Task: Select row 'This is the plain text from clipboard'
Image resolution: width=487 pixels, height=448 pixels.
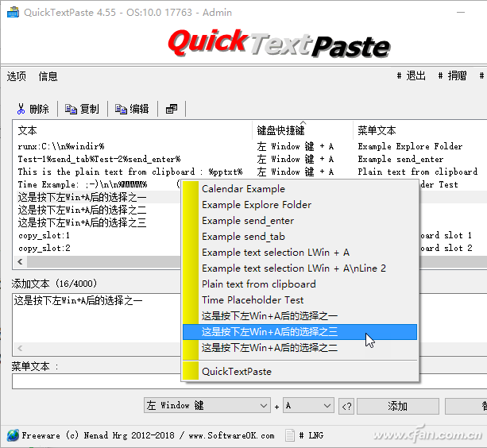Action: coord(129,172)
